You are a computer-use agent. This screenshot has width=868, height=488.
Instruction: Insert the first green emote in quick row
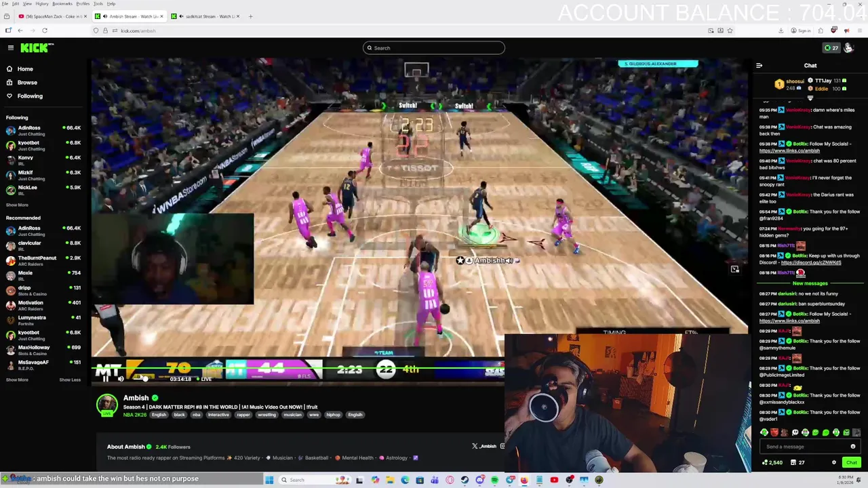pos(764,432)
